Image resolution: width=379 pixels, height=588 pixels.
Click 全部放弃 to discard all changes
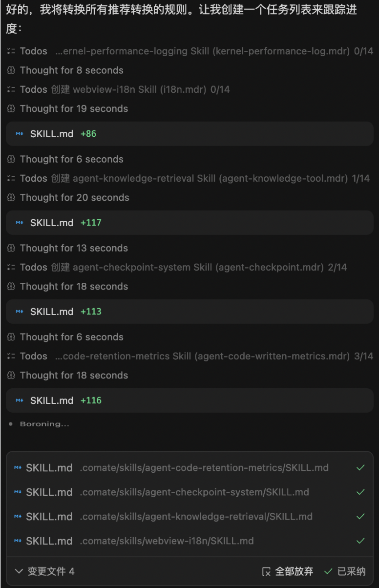pos(294,571)
